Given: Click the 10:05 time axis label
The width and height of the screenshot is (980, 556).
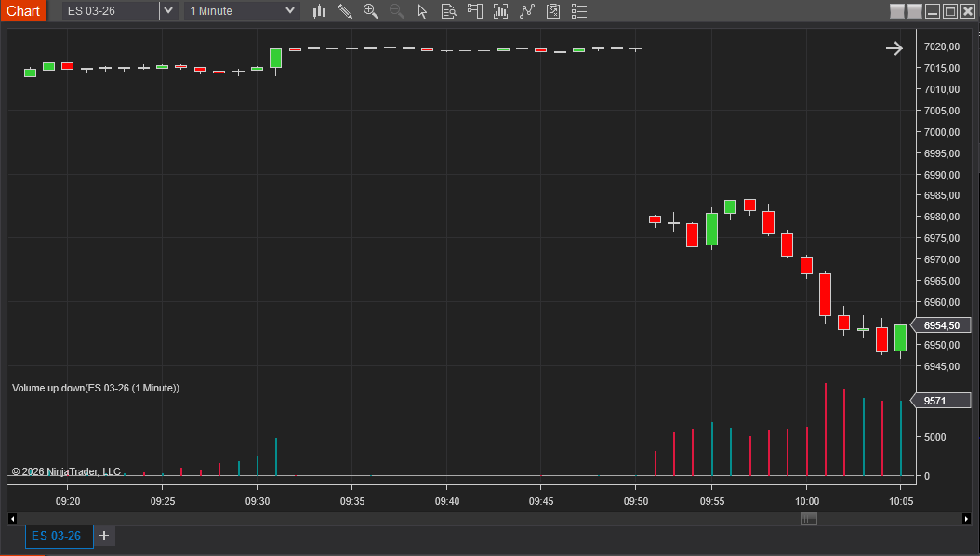Looking at the screenshot, I should (x=901, y=502).
